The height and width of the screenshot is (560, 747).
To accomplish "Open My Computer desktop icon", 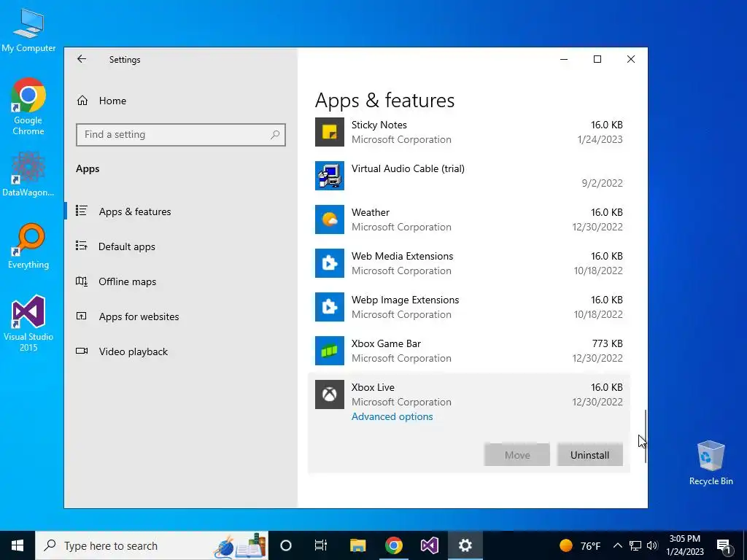I will 28,31.
